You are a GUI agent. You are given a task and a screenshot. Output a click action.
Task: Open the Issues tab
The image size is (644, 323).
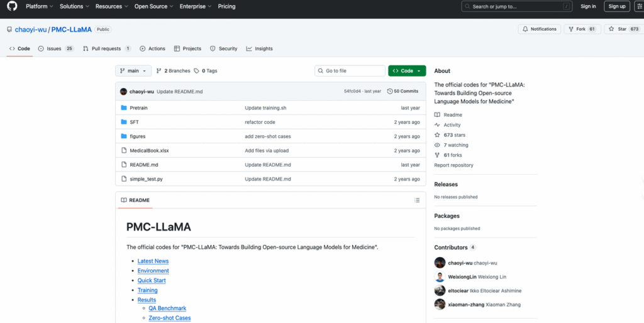point(56,48)
